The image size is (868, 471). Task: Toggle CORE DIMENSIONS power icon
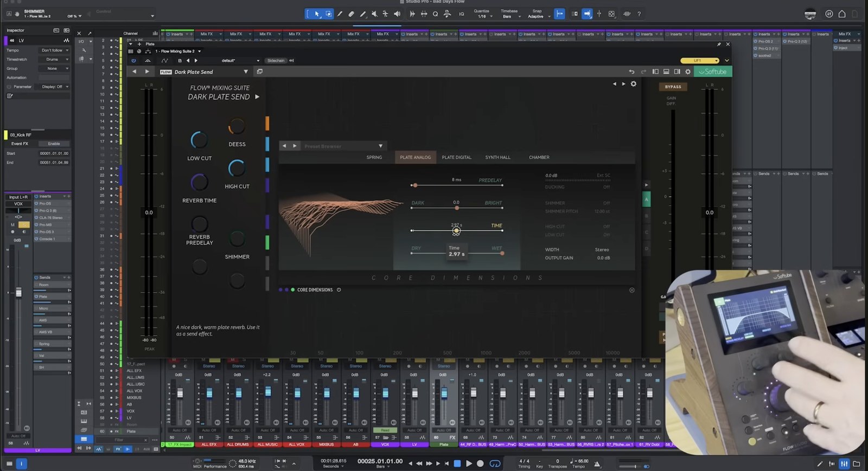[339, 290]
